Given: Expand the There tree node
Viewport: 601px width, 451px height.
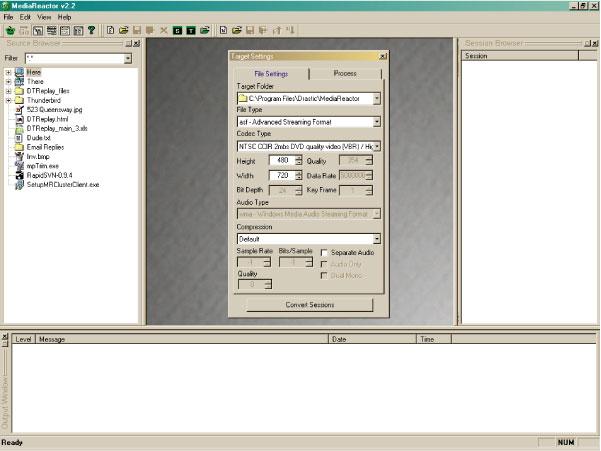Looking at the screenshot, I should pyautogui.click(x=8, y=82).
